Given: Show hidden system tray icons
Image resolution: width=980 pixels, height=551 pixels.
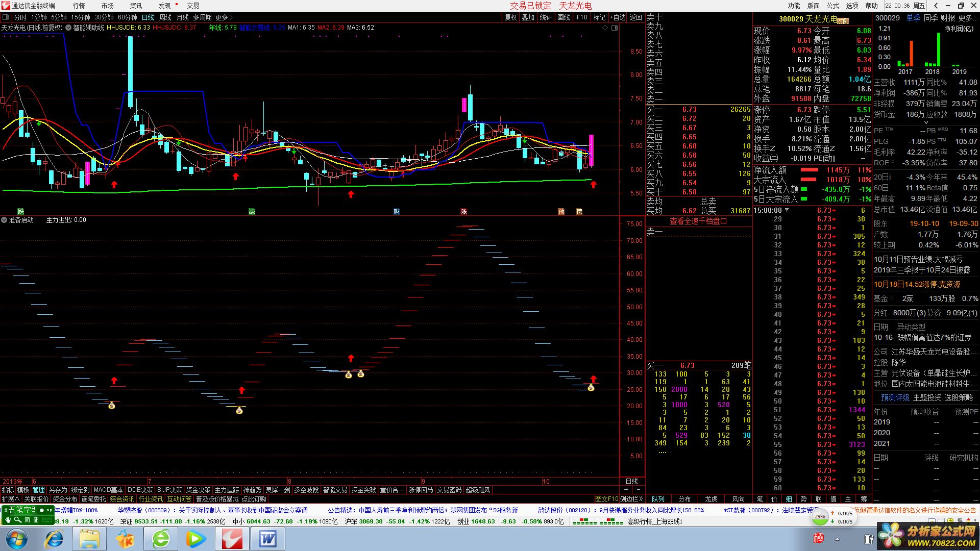Looking at the screenshot, I should click(x=837, y=539).
